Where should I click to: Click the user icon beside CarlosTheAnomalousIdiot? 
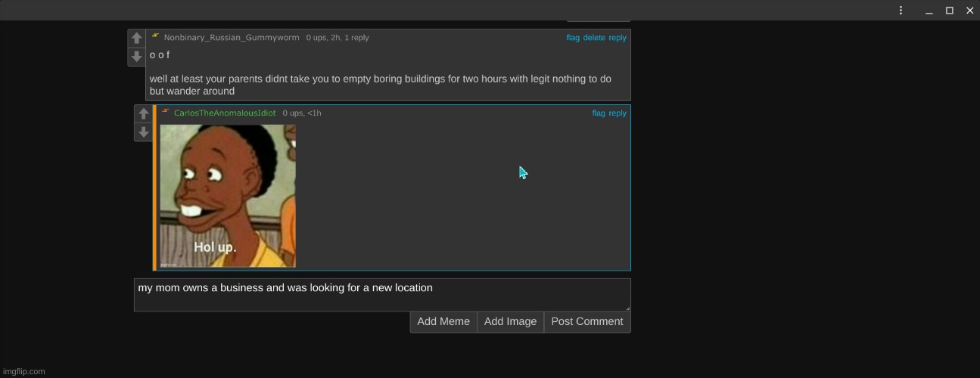tap(165, 112)
